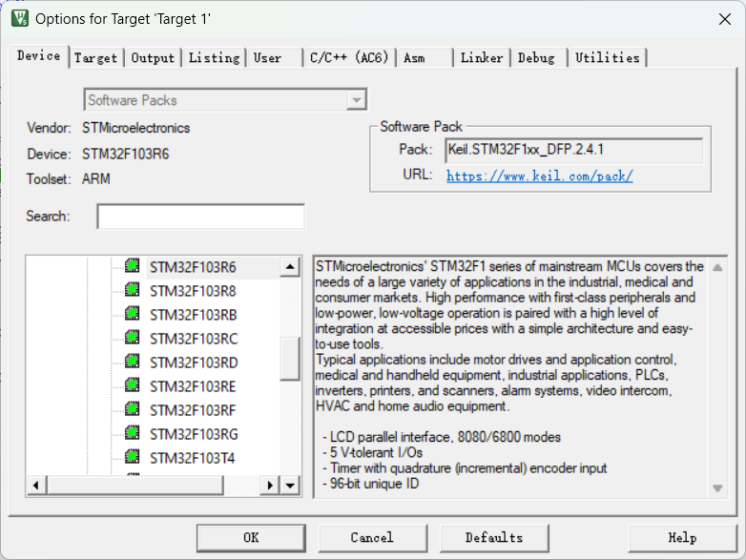746x560 pixels.
Task: Click the chip icon beside STM32F103RC
Action: (x=132, y=338)
